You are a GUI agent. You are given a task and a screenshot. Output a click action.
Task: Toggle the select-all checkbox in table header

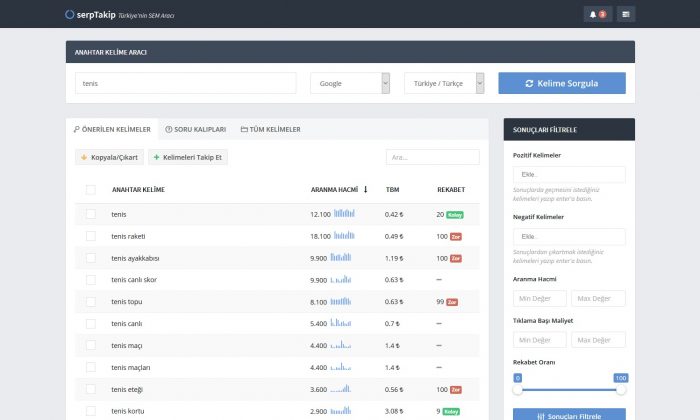[x=91, y=190]
